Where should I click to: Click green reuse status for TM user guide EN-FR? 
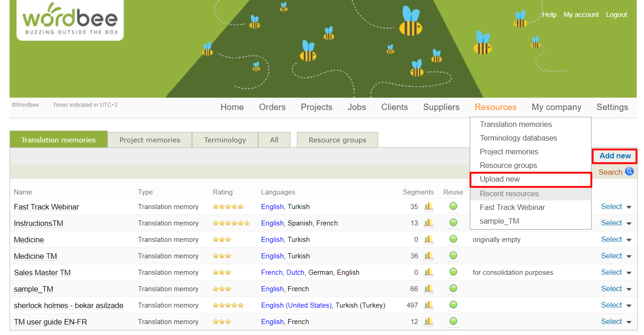coord(453,321)
